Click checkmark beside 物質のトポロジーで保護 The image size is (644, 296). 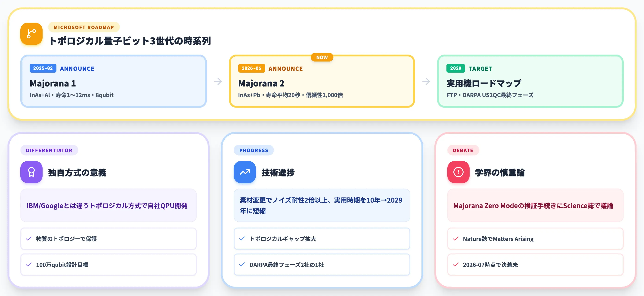29,239
